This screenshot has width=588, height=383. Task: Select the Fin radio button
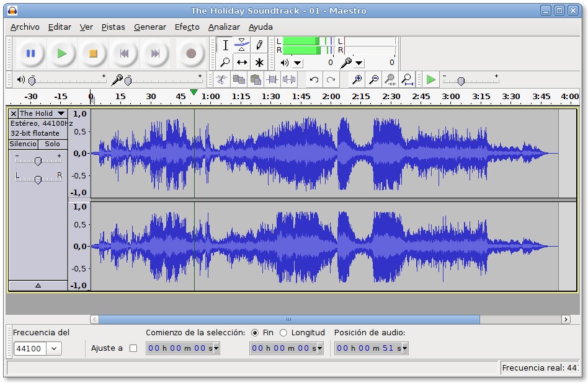[255, 333]
